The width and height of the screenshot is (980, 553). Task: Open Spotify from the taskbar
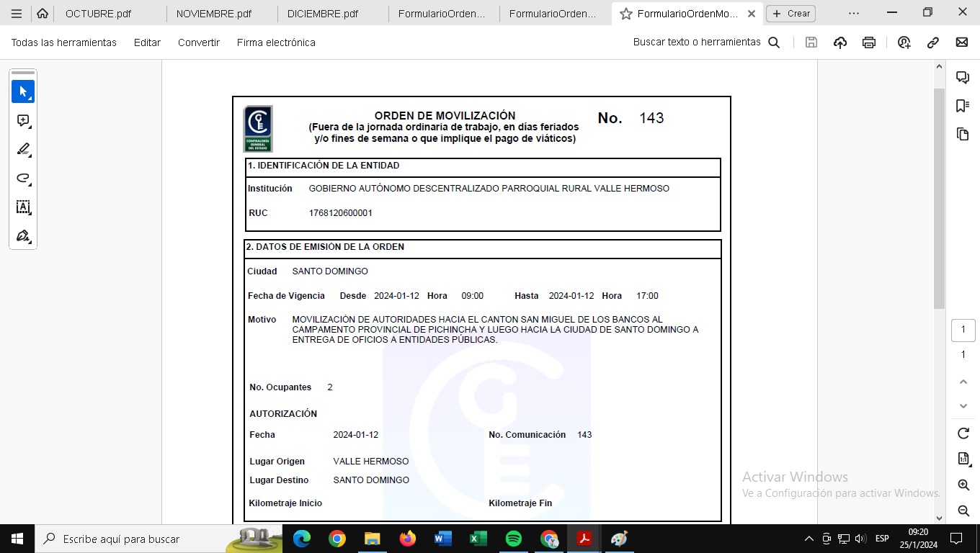[514, 539]
